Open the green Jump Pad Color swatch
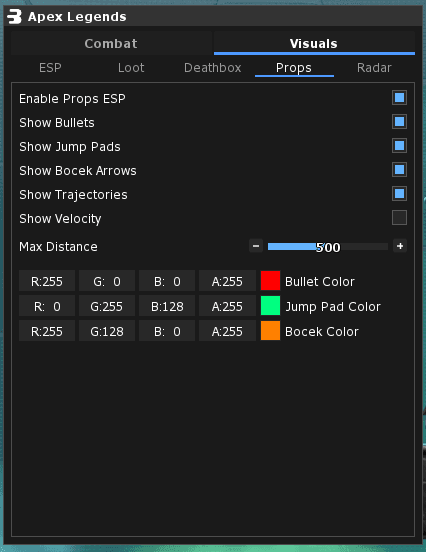426x552 pixels. [x=270, y=306]
